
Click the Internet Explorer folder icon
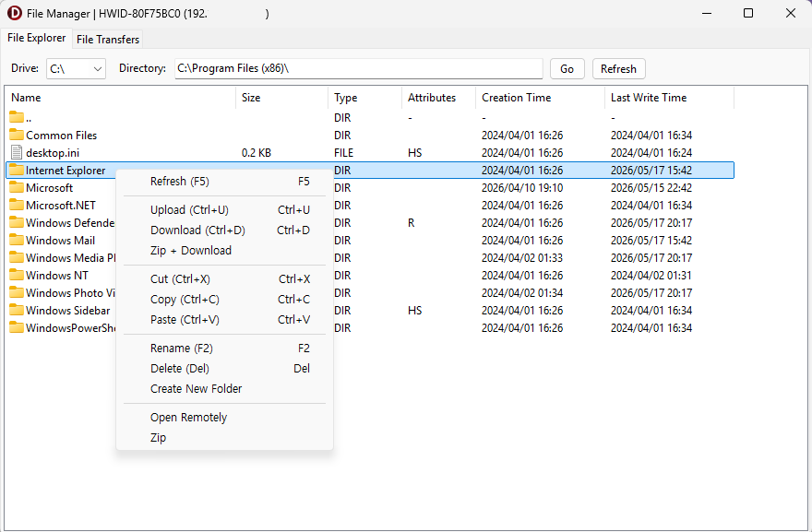point(17,170)
